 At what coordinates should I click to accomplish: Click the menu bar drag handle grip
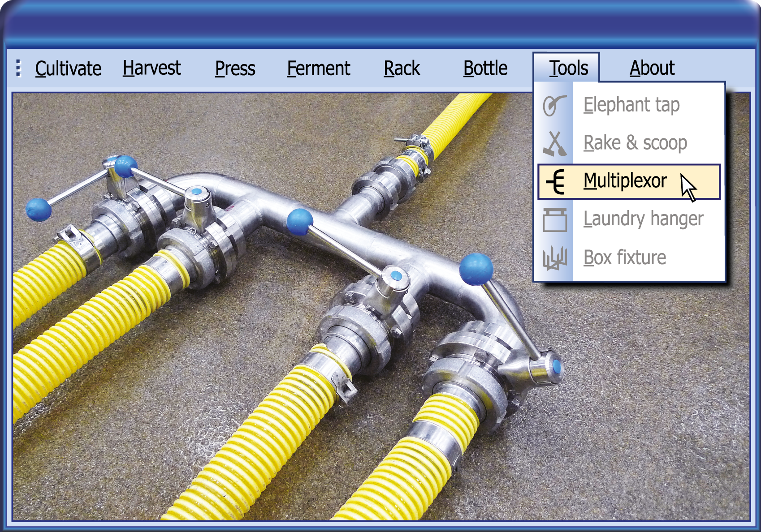18,69
